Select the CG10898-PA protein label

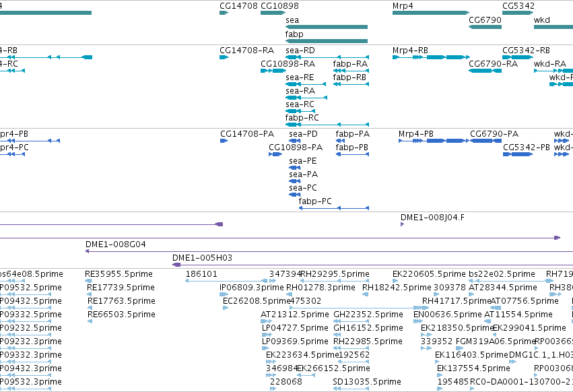296,148
